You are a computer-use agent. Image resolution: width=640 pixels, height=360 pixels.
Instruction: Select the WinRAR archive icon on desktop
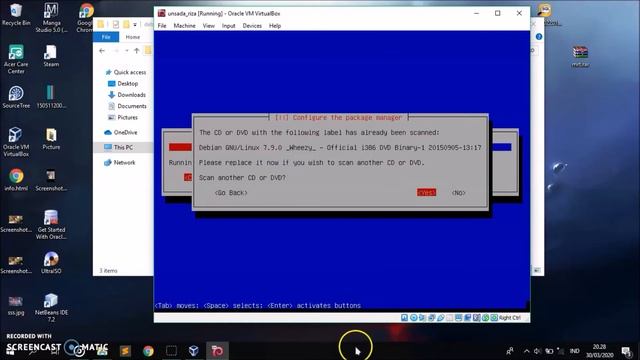tap(580, 56)
